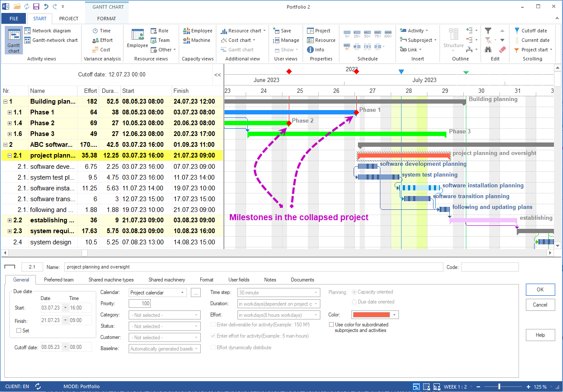Image resolution: width=563 pixels, height=392 pixels.
Task: Adjust the zoom slider in status bar
Action: click(x=500, y=386)
